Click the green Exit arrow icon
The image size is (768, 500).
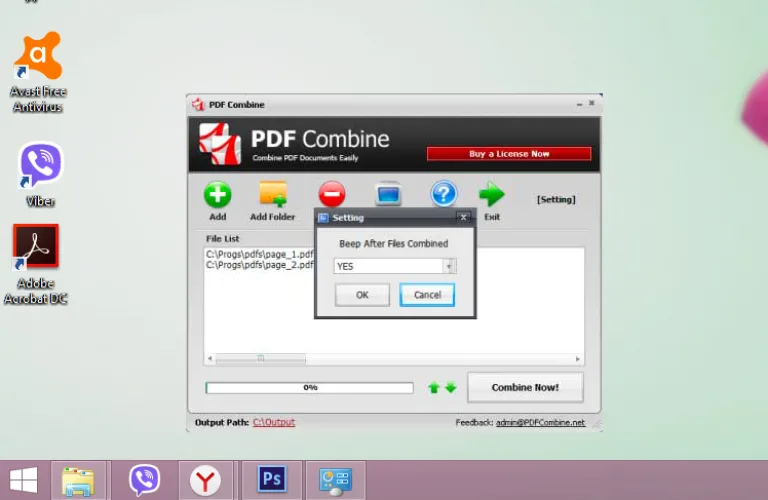click(491, 194)
